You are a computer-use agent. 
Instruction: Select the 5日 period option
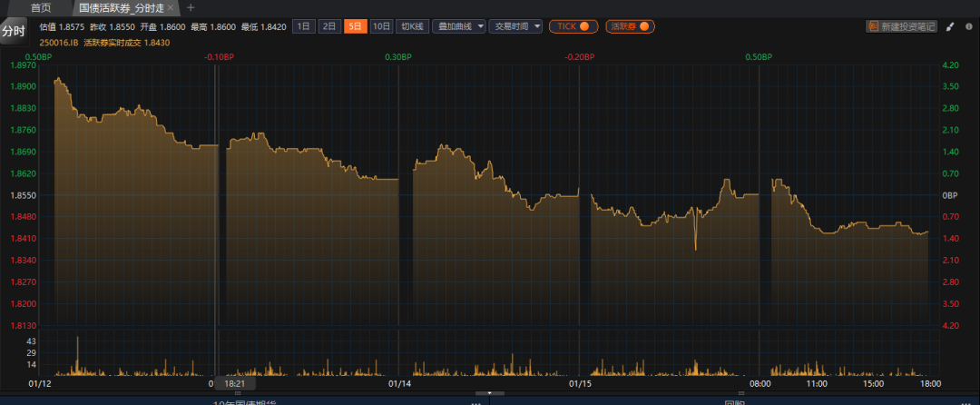coord(355,26)
